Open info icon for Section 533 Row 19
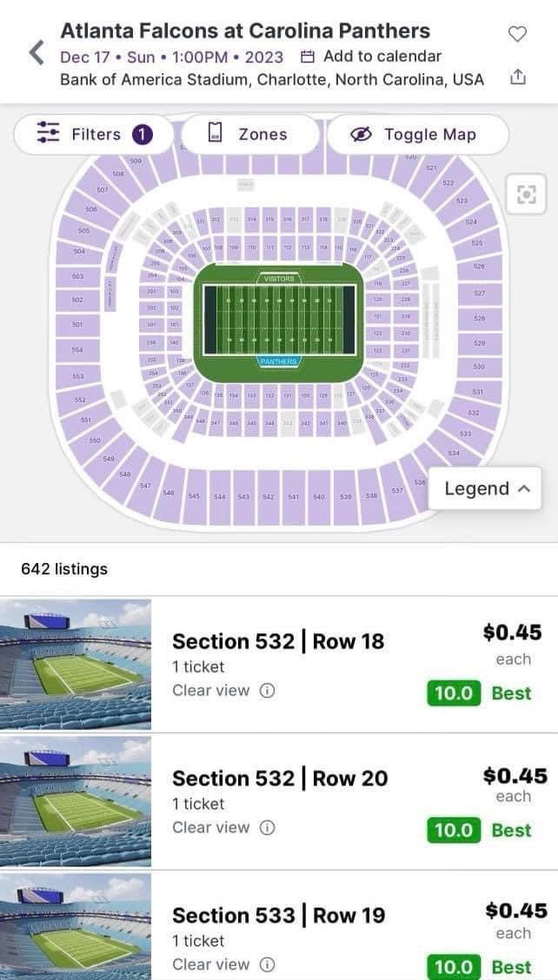This screenshot has height=980, width=558. (268, 964)
